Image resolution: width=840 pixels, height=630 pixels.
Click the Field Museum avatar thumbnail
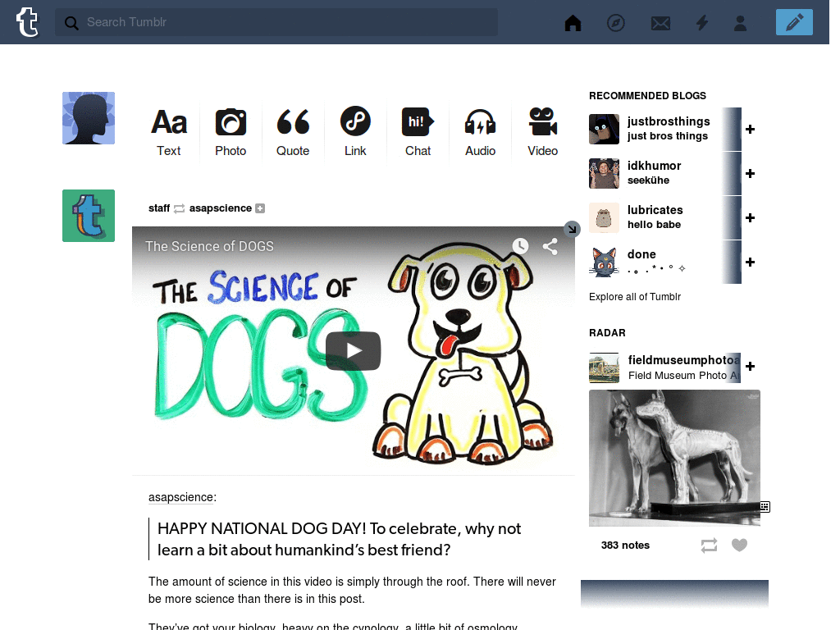(x=605, y=367)
